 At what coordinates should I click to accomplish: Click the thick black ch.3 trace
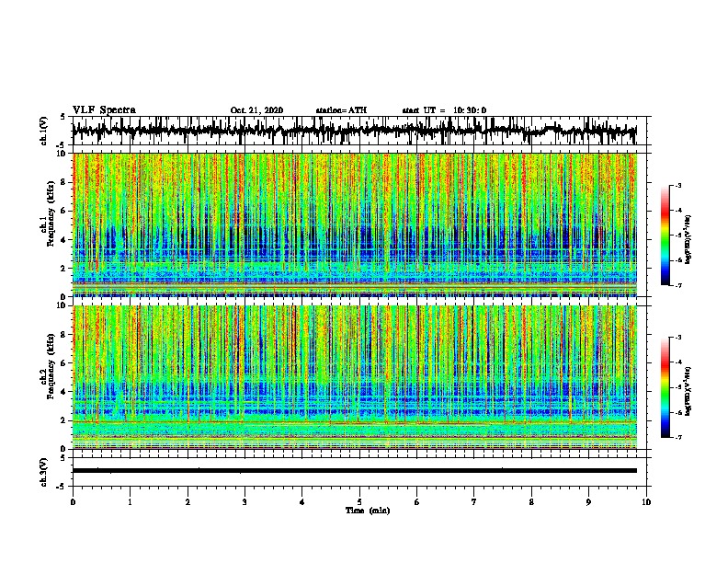point(355,471)
